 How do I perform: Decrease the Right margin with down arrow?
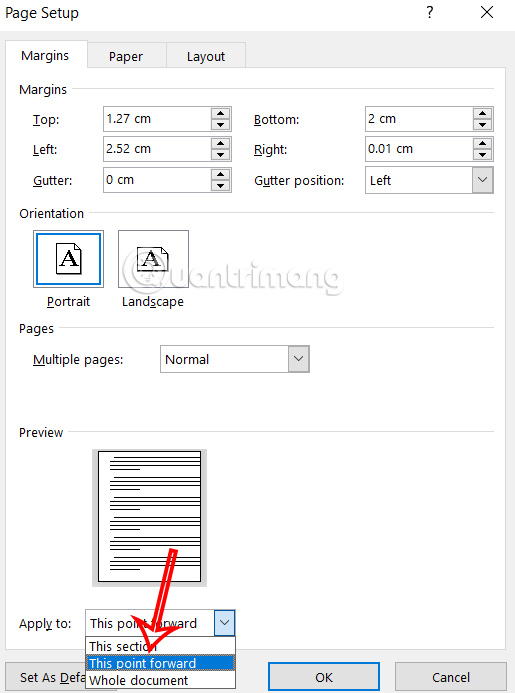[x=483, y=155]
